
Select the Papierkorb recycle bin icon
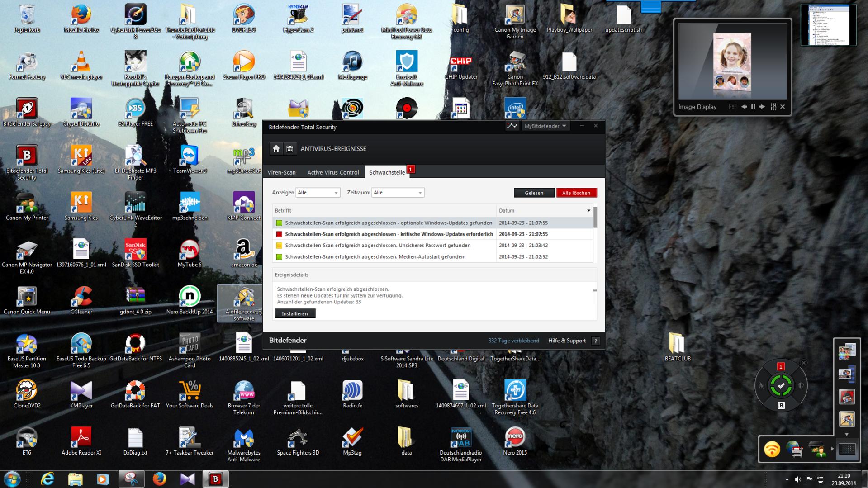point(27,19)
